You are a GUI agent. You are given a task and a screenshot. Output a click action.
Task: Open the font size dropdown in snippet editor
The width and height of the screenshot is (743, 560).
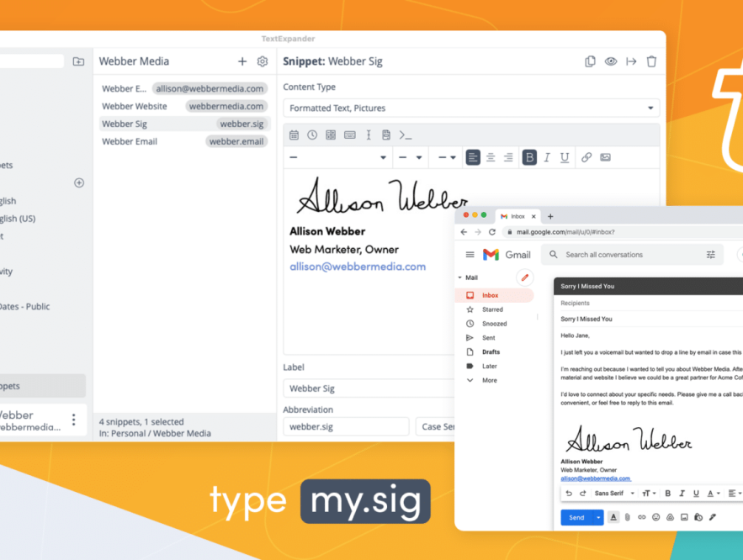[411, 157]
